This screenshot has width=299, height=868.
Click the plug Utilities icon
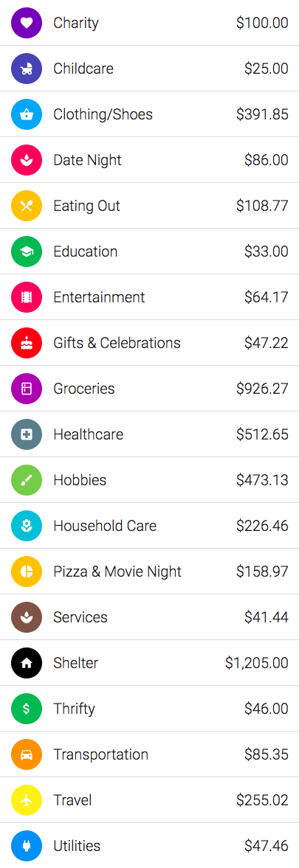[x=27, y=846]
